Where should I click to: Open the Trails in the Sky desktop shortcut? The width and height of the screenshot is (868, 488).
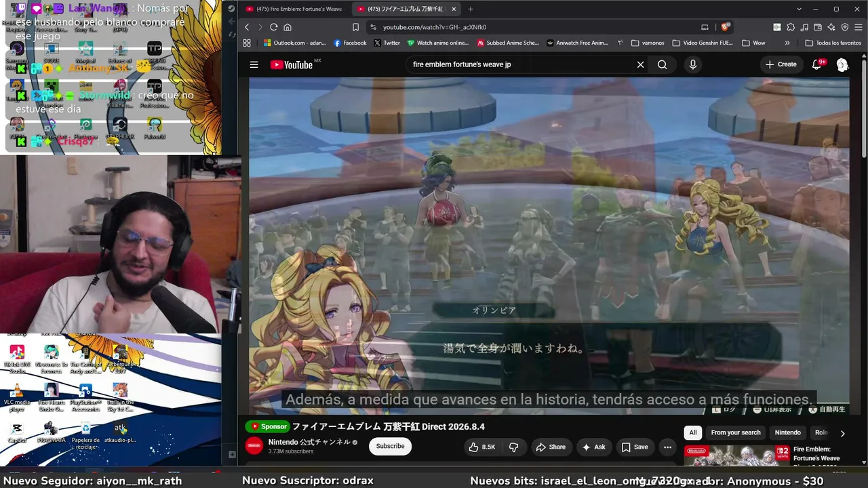[x=120, y=397]
